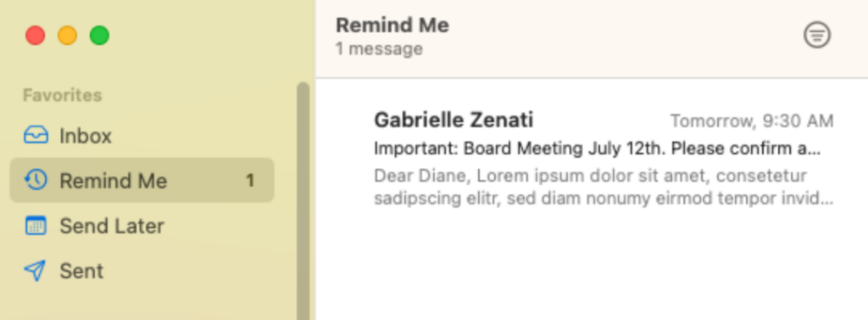Click the Inbox tray icon
The height and width of the screenshot is (320, 868).
click(x=36, y=135)
